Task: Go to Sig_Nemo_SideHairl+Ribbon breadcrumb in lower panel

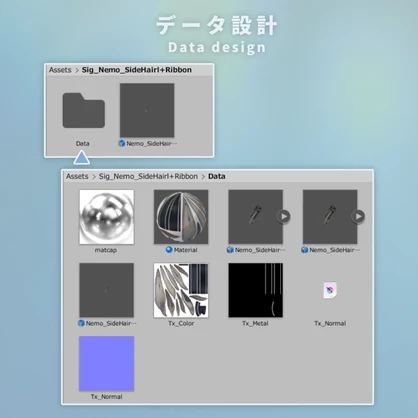Action: (148, 176)
